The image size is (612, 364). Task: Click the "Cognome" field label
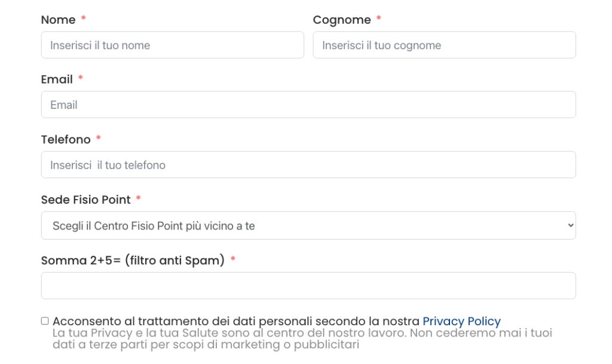point(342,20)
